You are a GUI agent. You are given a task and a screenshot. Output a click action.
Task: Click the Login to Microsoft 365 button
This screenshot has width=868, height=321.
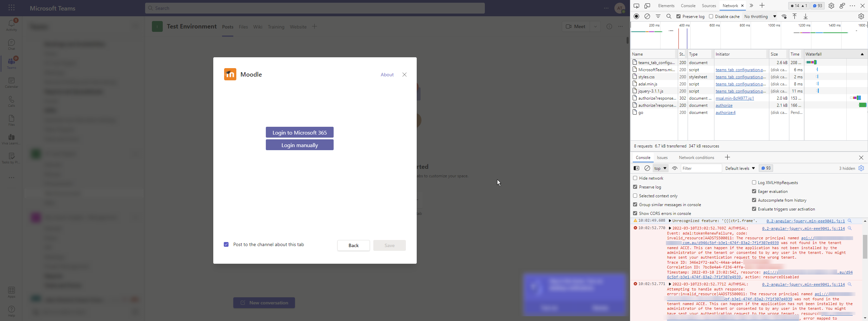299,132
